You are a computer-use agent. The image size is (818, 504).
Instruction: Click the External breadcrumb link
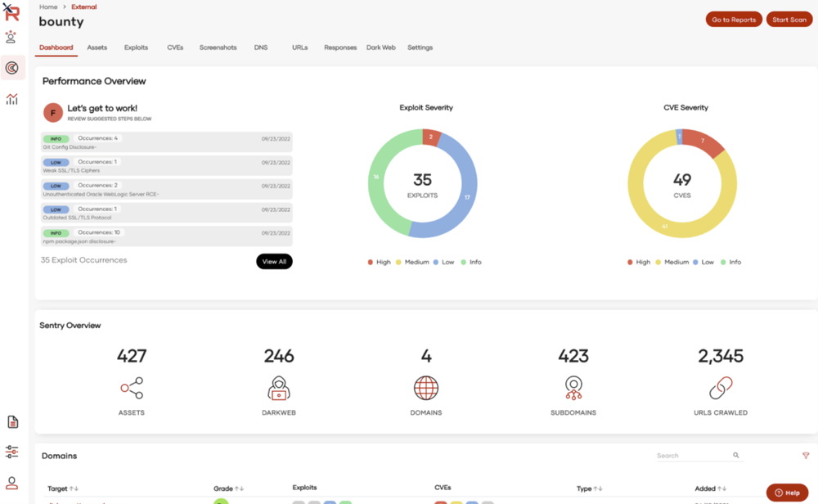tap(84, 7)
